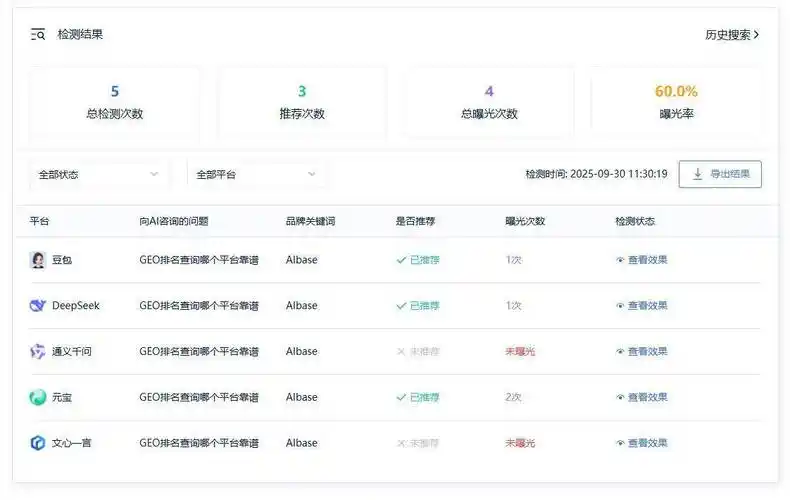Click the eye icon in 通义千问 row
The height and width of the screenshot is (500, 790).
click(x=620, y=352)
